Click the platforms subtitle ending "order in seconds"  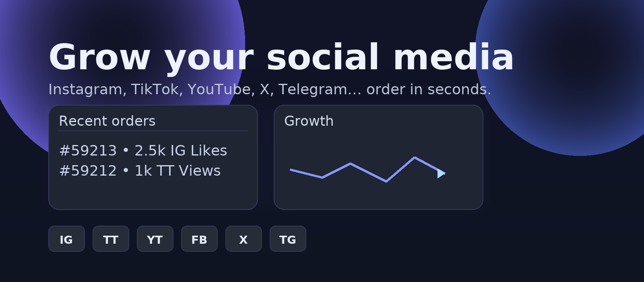(x=270, y=89)
